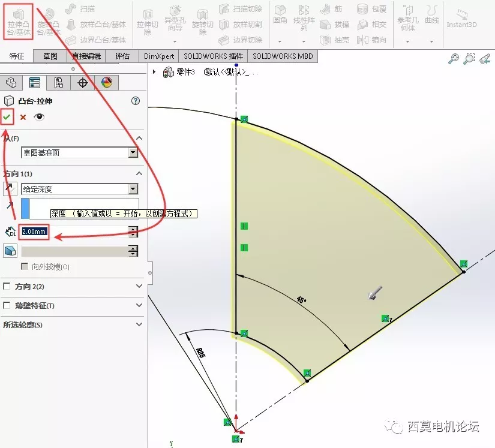
Task: Choose the Swept Boss tool (扫描)
Action: click(x=80, y=9)
